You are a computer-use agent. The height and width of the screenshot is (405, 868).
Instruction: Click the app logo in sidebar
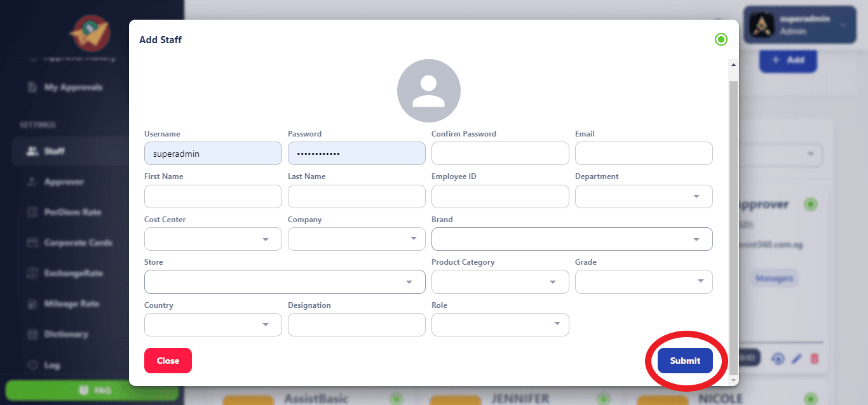[x=90, y=33]
